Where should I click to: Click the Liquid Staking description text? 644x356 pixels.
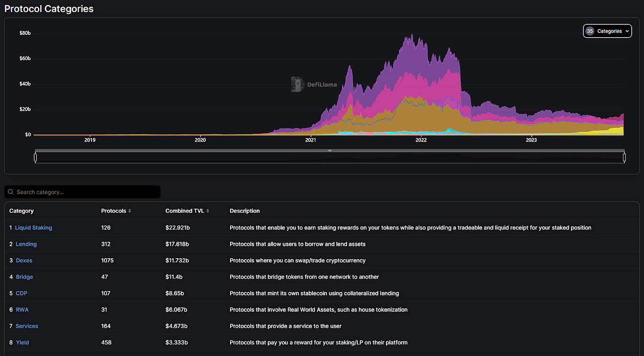click(x=410, y=228)
